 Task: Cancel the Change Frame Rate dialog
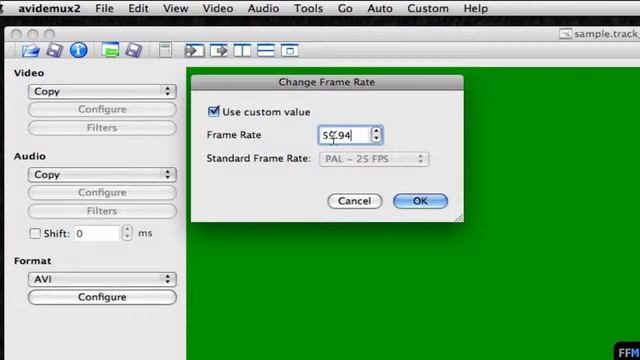(355, 201)
